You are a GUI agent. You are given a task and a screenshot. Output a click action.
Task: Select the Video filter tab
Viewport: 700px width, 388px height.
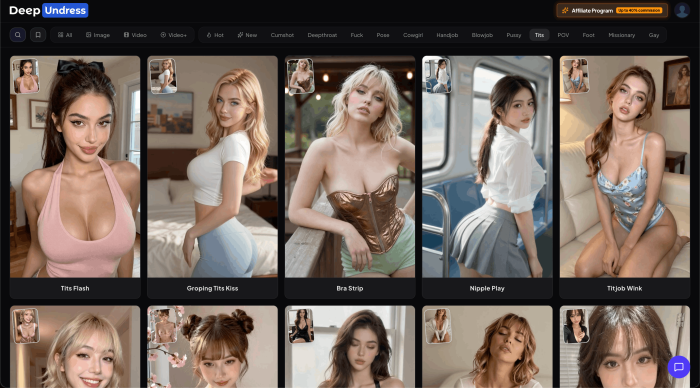coord(135,35)
